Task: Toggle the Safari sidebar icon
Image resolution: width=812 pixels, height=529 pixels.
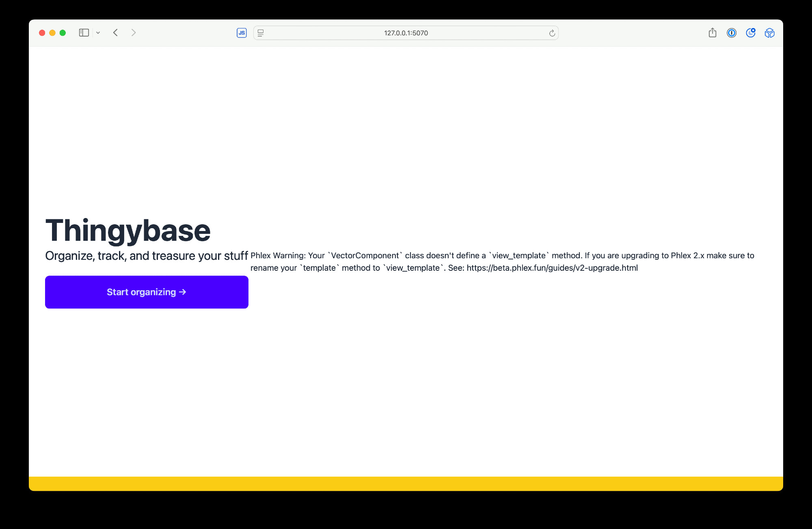Action: point(84,32)
